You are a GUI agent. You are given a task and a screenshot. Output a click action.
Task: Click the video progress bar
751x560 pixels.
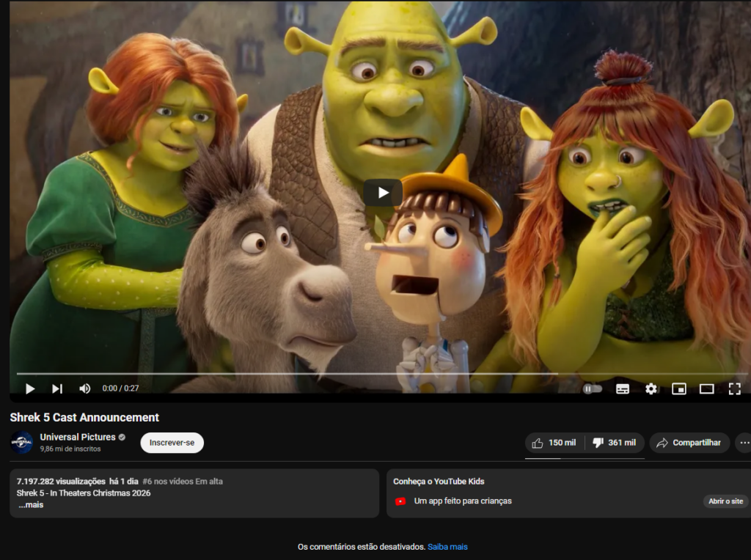tap(293, 374)
